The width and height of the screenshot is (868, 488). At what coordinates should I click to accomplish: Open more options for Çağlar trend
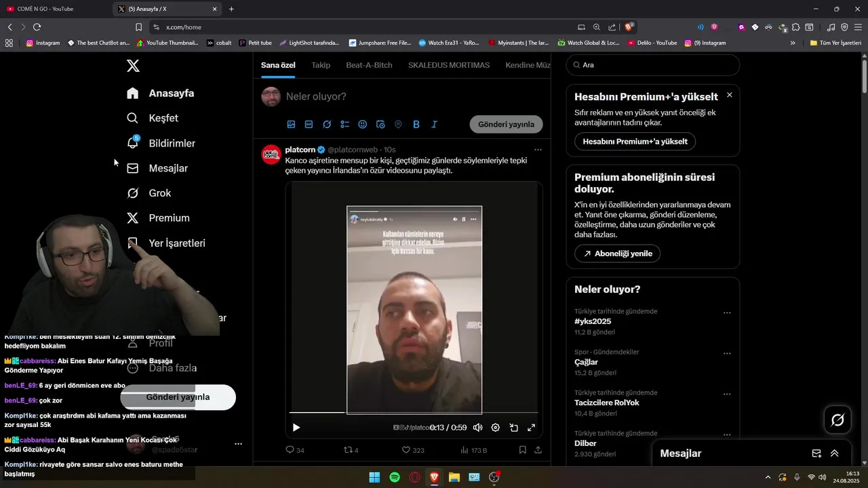(x=727, y=354)
